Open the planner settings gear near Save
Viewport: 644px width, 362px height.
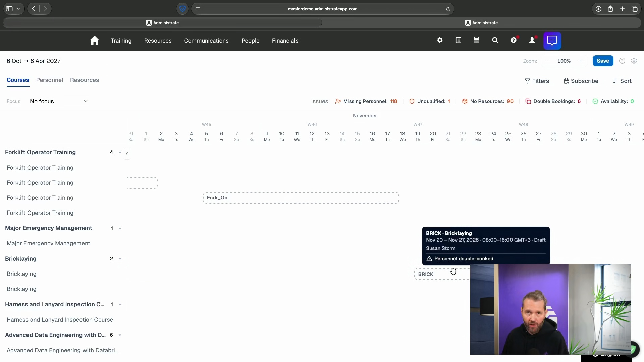click(x=634, y=61)
